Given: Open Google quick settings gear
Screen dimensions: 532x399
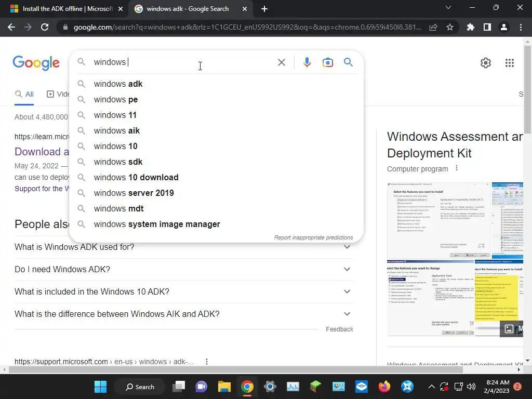Looking at the screenshot, I should pyautogui.click(x=486, y=63).
